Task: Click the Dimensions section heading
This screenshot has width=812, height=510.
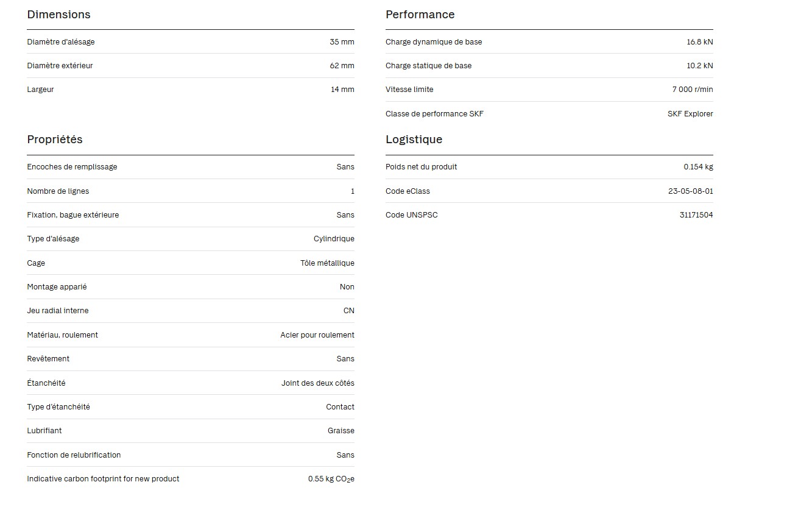Action: point(58,15)
